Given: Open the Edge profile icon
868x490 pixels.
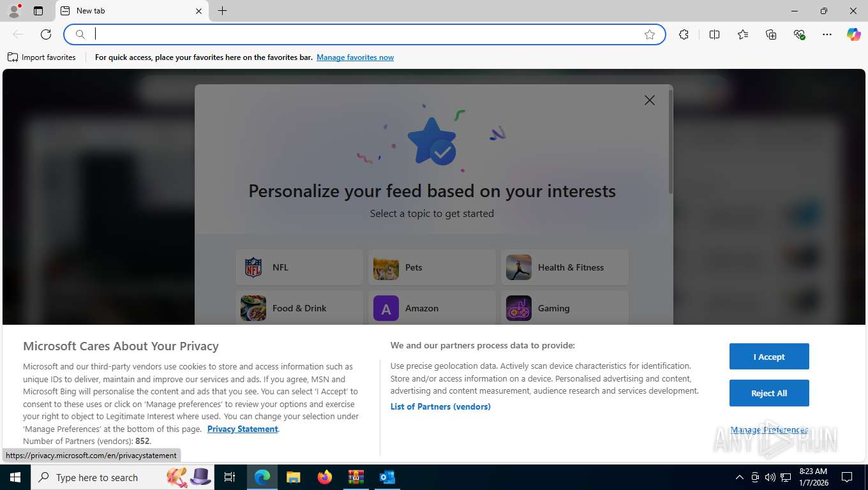Looking at the screenshot, I should point(14,11).
